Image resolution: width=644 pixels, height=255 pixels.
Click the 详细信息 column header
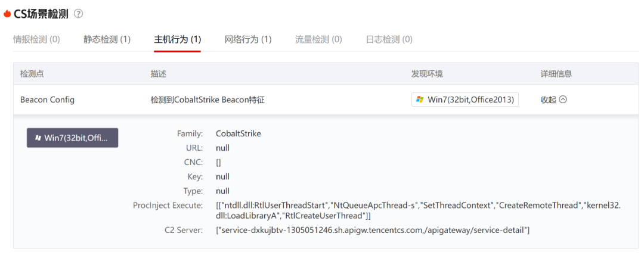[556, 74]
